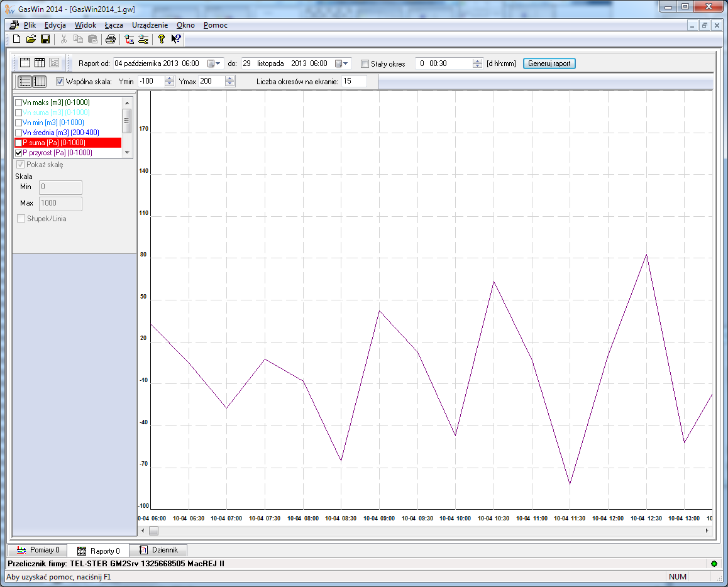The height and width of the screenshot is (587, 728).
Task: Open the Łącza menu
Action: click(x=114, y=25)
